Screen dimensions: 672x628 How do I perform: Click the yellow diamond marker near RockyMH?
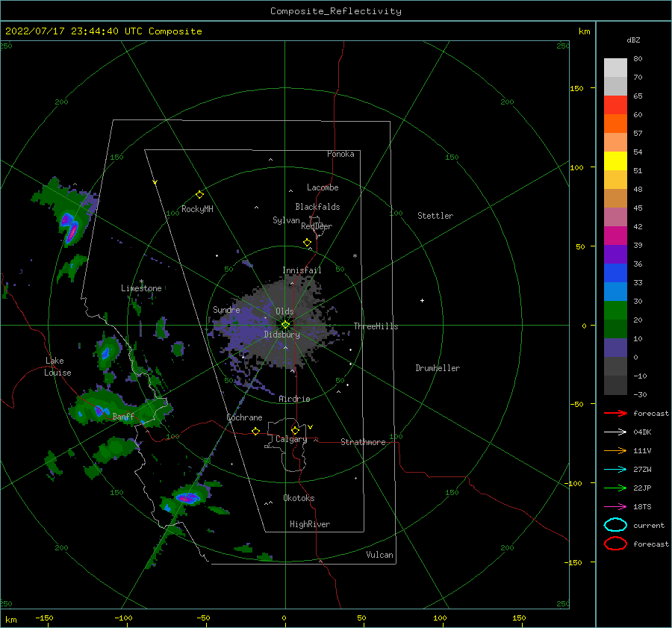pos(199,195)
